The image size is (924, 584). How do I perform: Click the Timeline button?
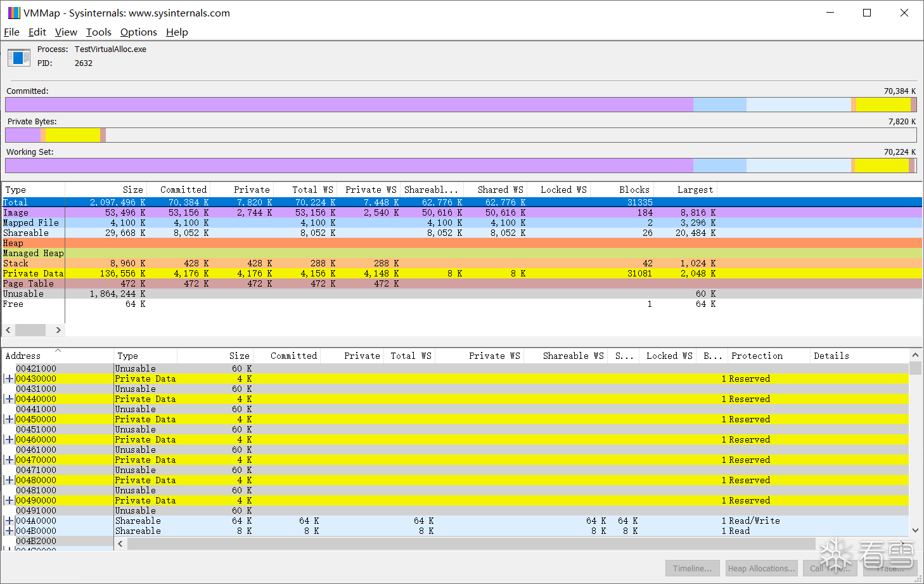tap(692, 568)
